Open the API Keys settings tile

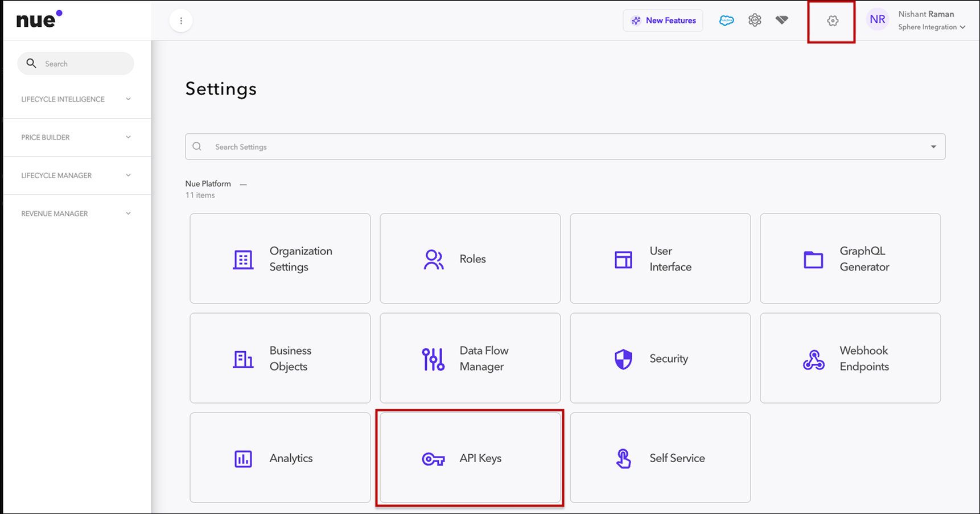point(470,458)
